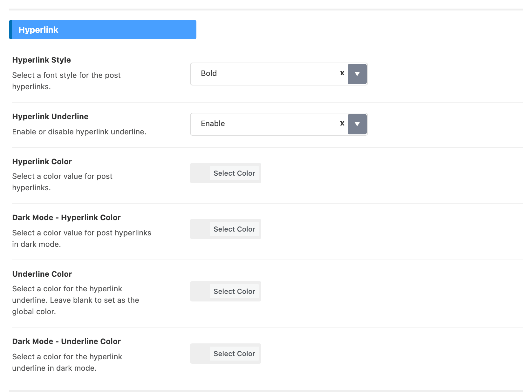
Task: Select Color for Dark Mode - Underline Color
Action: tap(235, 354)
